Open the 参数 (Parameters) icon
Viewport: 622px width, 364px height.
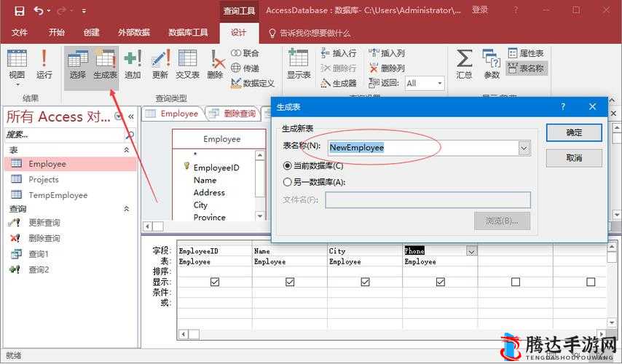pyautogui.click(x=492, y=65)
